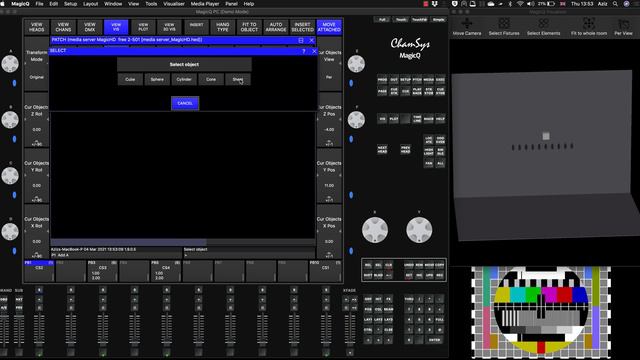640x360 pixels.
Task: Select playback PB10 CS1
Action: pyautogui.click(x=325, y=270)
